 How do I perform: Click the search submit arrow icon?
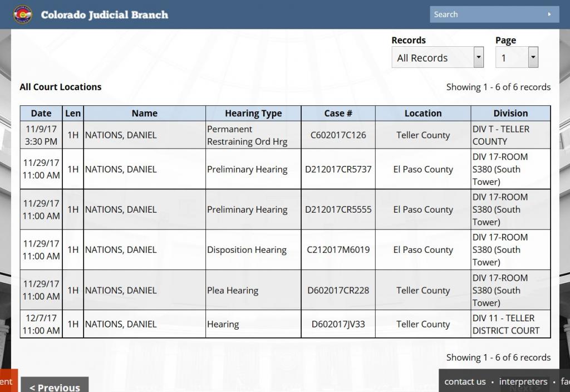[549, 14]
